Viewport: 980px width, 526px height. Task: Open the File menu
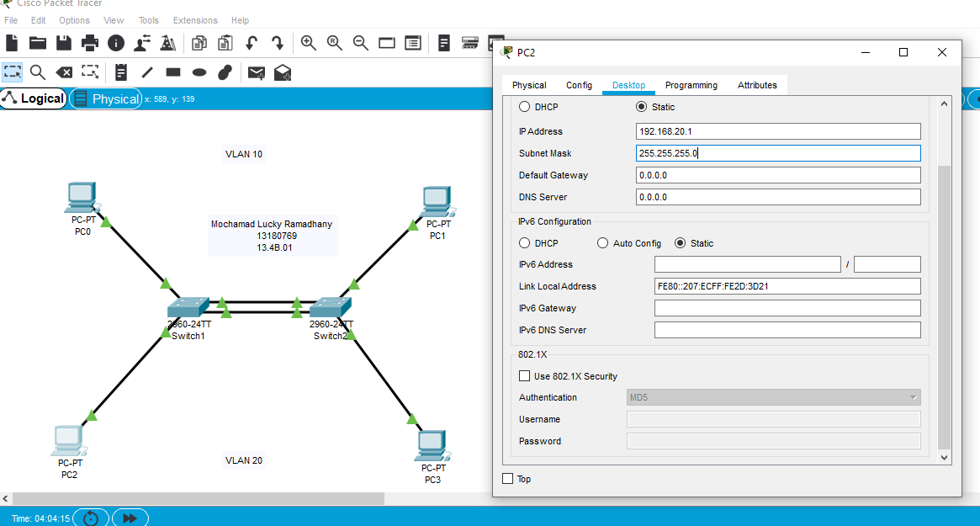click(11, 20)
